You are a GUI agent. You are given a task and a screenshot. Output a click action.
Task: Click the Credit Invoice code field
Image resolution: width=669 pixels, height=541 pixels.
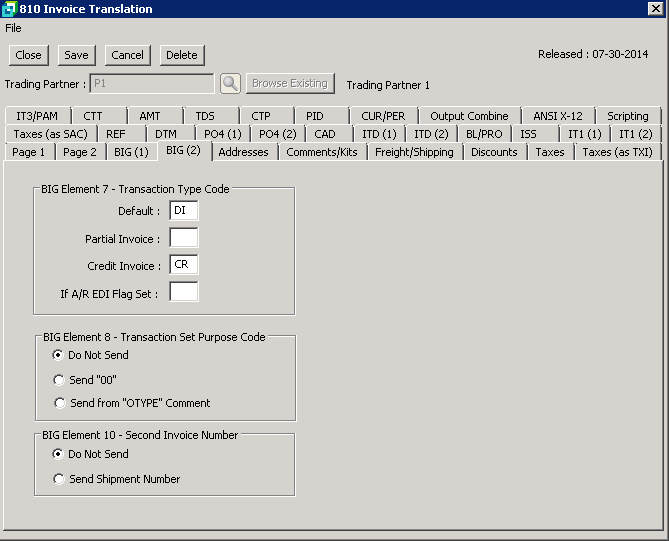[184, 266]
